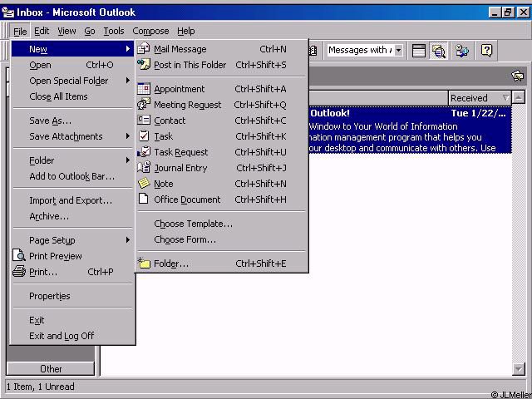The width and height of the screenshot is (532, 399).
Task: Select Choose Form in New submenu
Action: pyautogui.click(x=221, y=239)
